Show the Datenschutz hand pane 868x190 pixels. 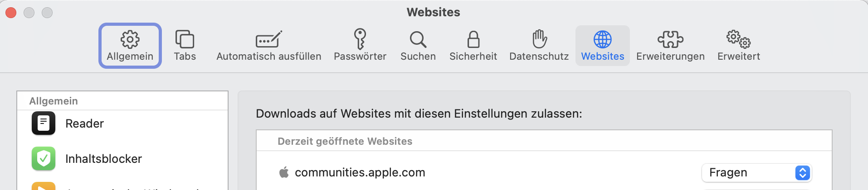coord(539,46)
